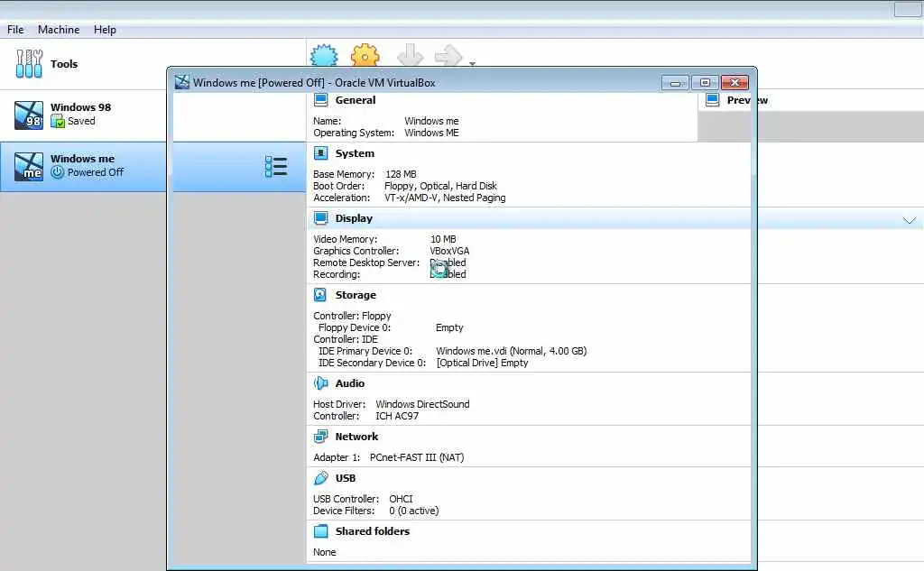Open the Machine menu

tap(59, 30)
